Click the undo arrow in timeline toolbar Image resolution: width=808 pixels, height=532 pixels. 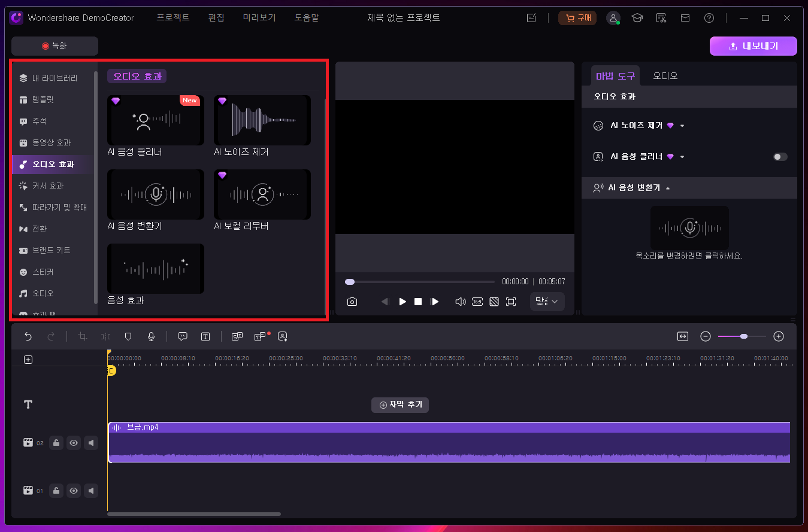tap(28, 336)
